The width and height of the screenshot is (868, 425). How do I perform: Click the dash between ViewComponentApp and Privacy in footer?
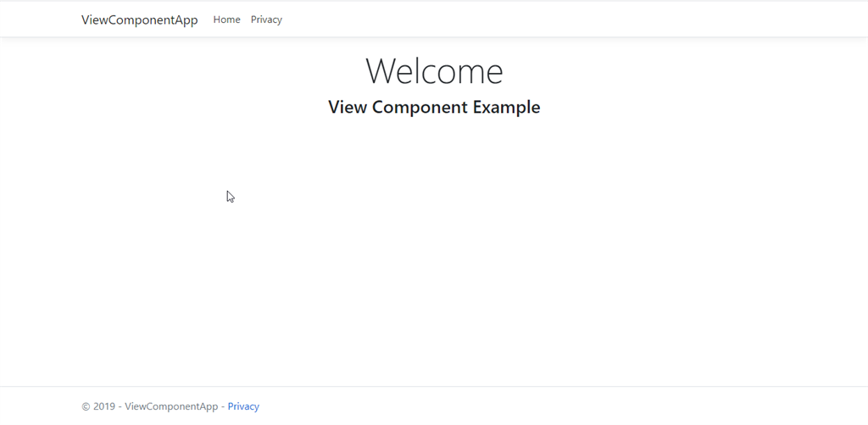pyautogui.click(x=223, y=406)
